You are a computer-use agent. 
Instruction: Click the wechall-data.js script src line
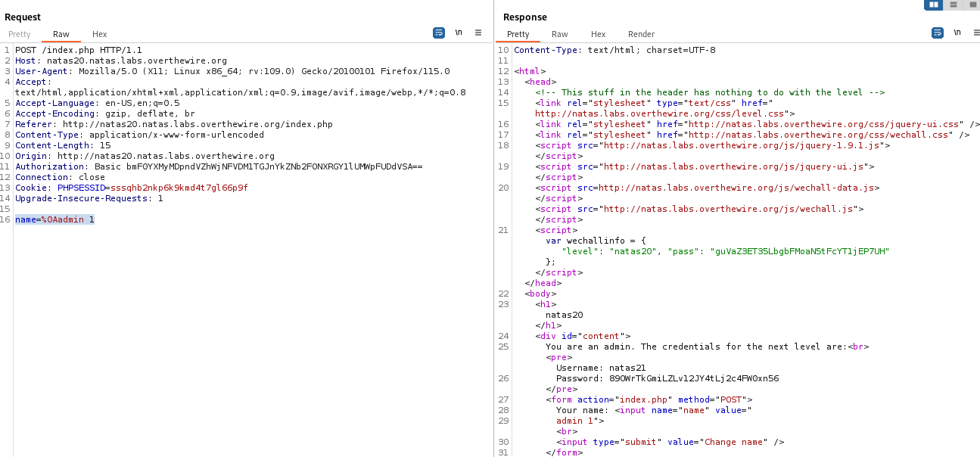click(708, 188)
